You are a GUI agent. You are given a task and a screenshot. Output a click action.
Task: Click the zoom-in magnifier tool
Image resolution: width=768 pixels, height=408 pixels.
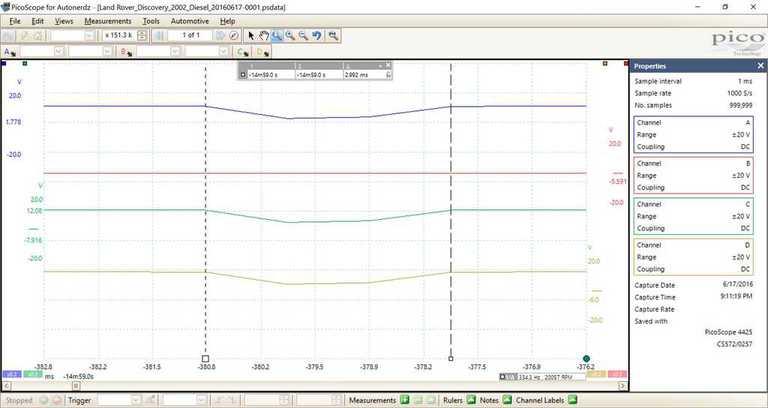[289, 35]
